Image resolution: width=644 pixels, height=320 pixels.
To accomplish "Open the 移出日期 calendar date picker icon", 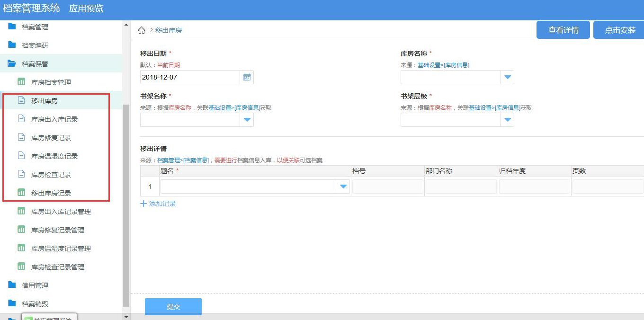I will pyautogui.click(x=247, y=77).
